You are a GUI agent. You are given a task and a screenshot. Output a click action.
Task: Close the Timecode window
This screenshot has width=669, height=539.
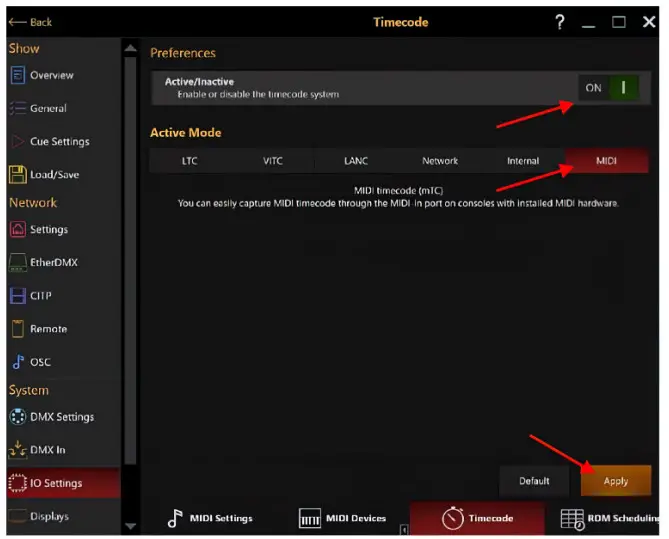coord(649,22)
